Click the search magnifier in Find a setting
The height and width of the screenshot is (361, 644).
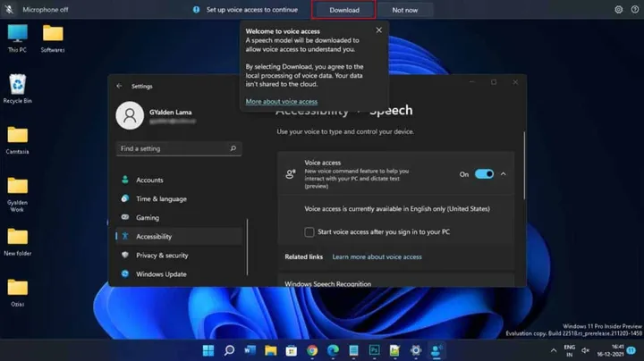(233, 148)
